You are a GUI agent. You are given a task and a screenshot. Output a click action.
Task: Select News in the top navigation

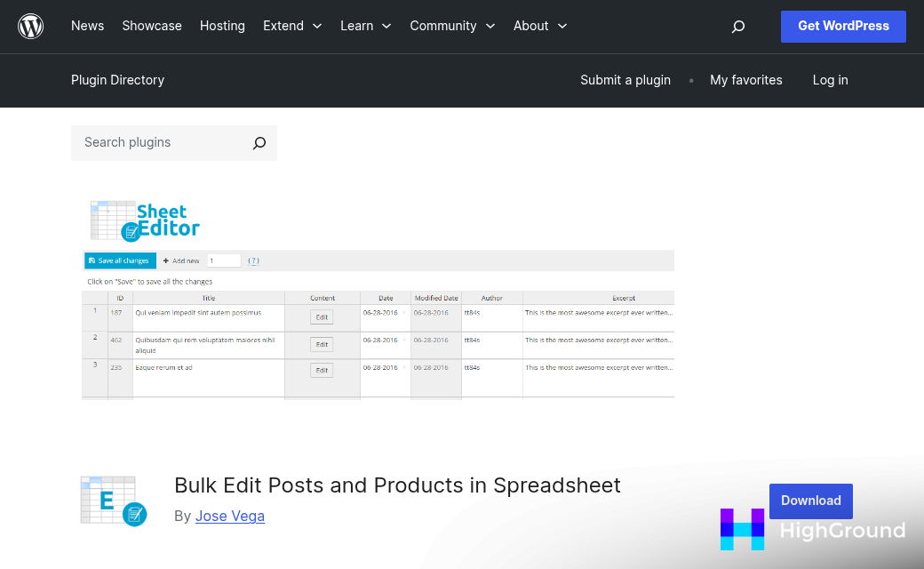87,26
